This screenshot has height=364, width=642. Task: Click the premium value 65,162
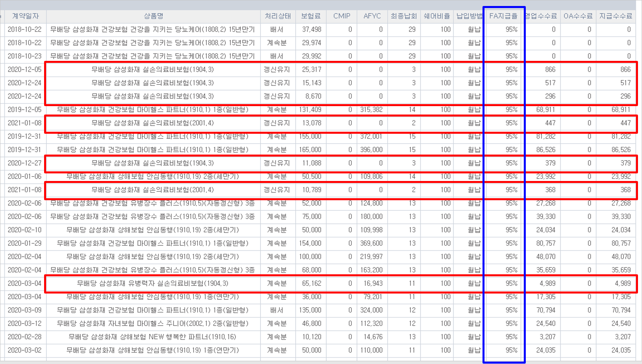pyautogui.click(x=311, y=284)
